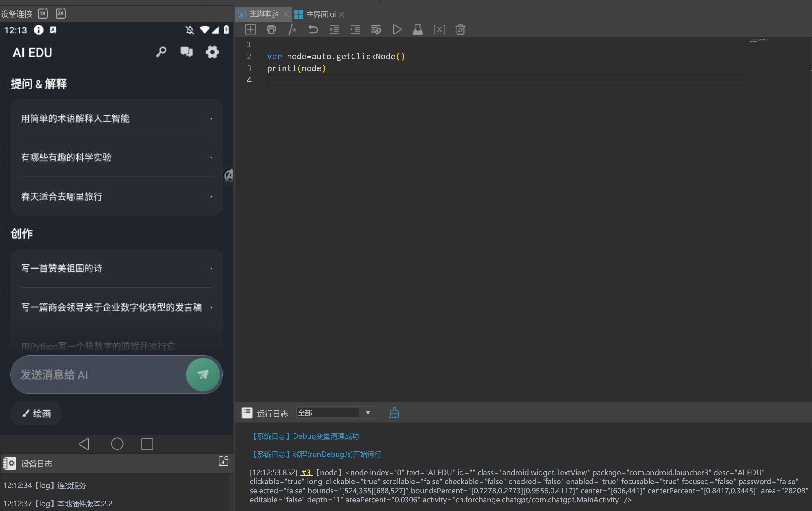Tap 有哪些有趣的科学实验 prompt

point(117,157)
